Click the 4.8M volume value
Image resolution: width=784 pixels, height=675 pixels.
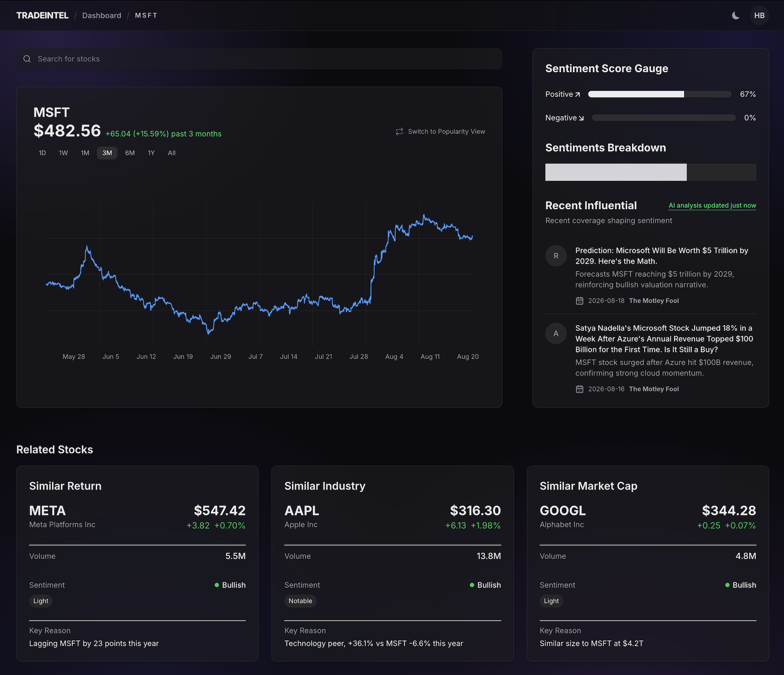pos(746,556)
